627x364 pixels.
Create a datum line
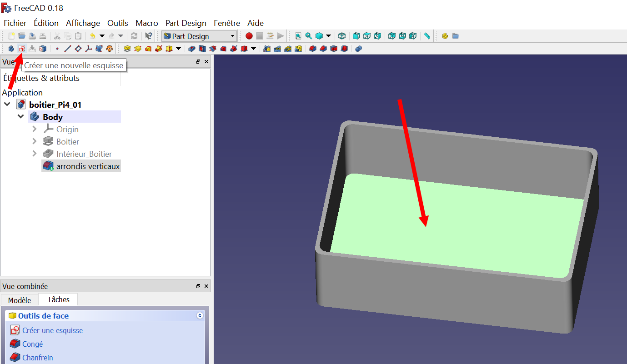(x=68, y=49)
